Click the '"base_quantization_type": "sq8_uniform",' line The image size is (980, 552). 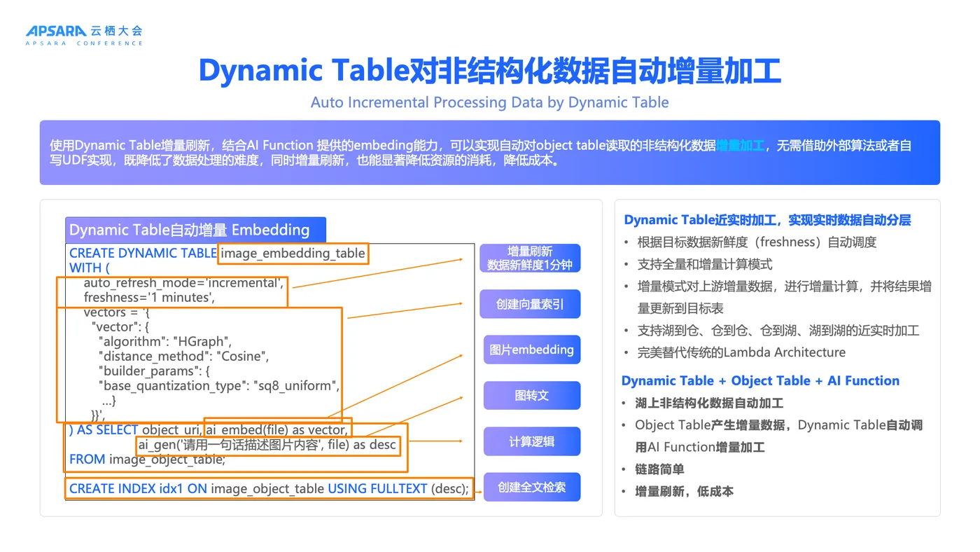click(x=220, y=385)
